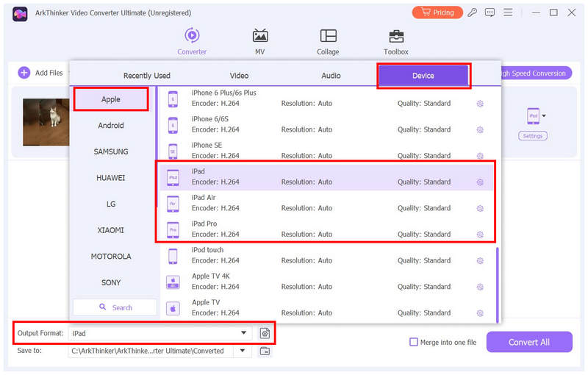Select the iPad Pro format name
The image size is (588, 375).
204,224
